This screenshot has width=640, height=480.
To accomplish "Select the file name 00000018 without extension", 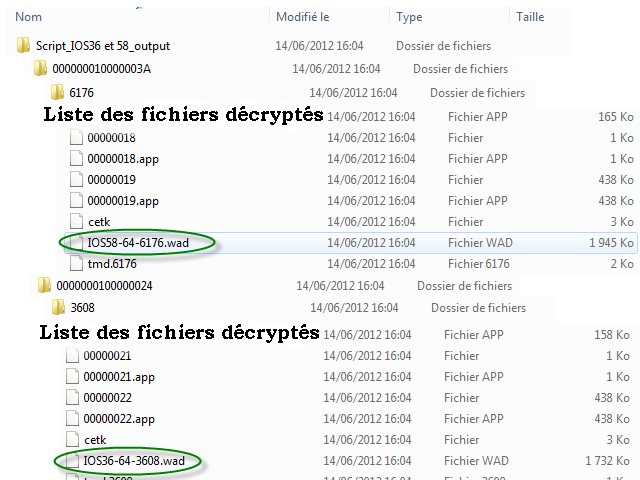I will (x=111, y=138).
